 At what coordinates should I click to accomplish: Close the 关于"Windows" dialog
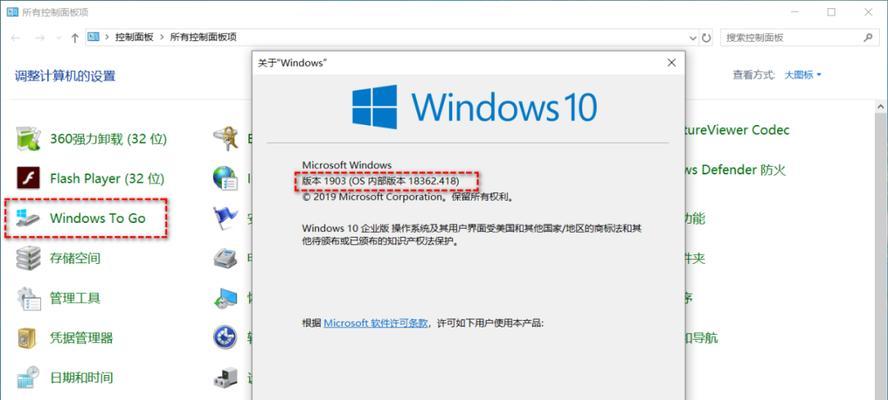tap(672, 63)
